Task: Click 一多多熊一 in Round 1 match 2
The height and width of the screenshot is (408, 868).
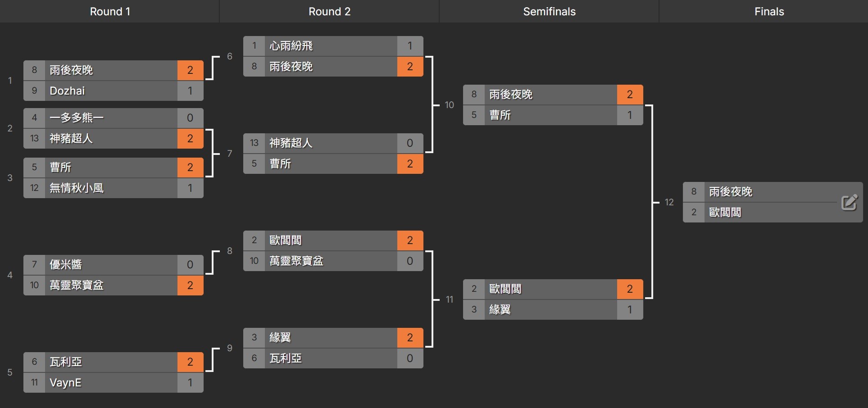Action: coord(77,118)
